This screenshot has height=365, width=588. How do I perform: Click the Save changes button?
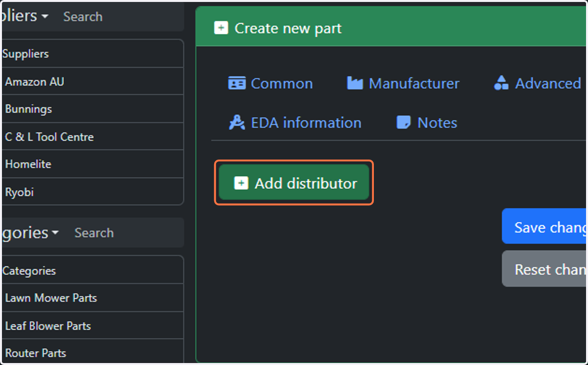pos(544,226)
